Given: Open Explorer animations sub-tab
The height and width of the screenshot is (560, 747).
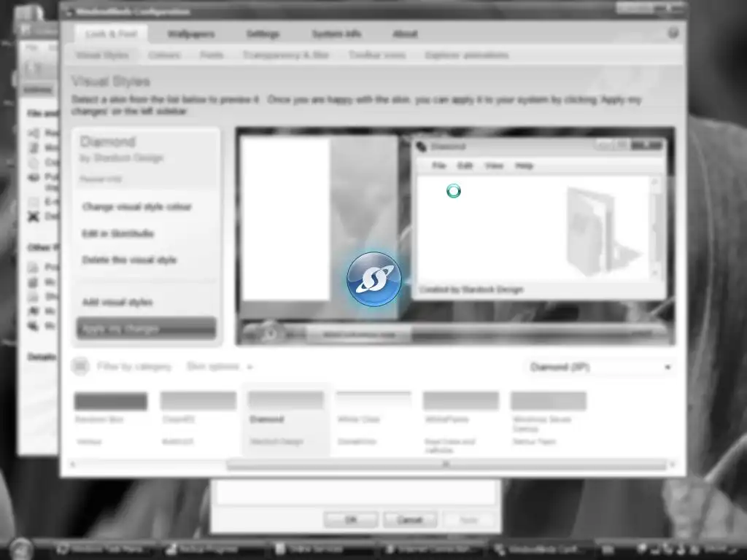Looking at the screenshot, I should click(x=466, y=55).
